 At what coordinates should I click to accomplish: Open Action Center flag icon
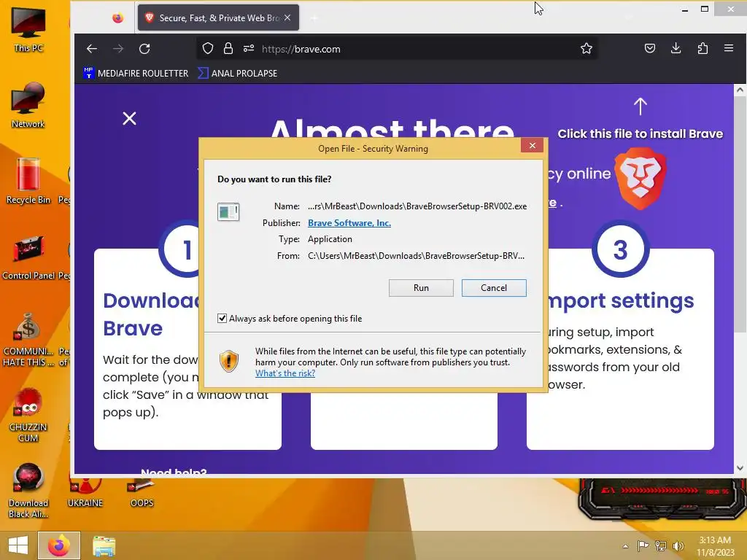click(x=643, y=545)
